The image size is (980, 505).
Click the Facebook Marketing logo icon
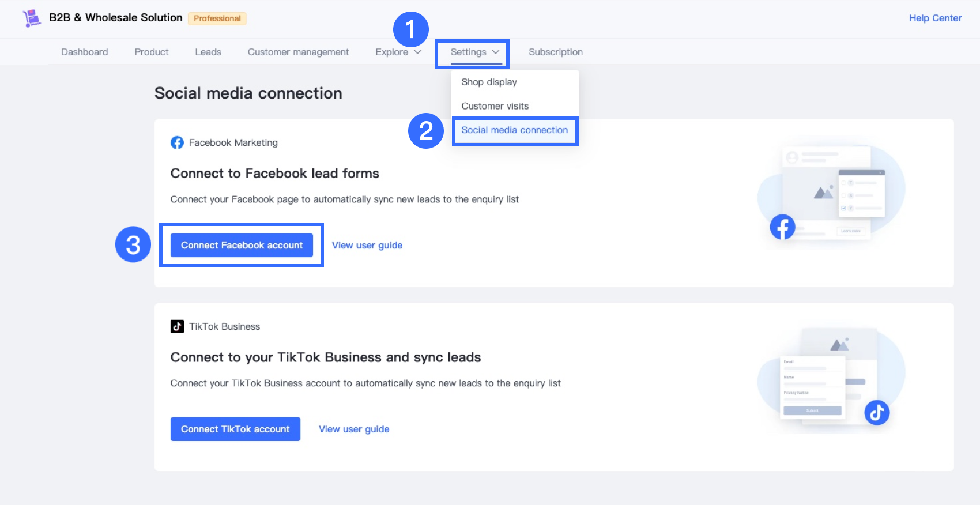[177, 142]
